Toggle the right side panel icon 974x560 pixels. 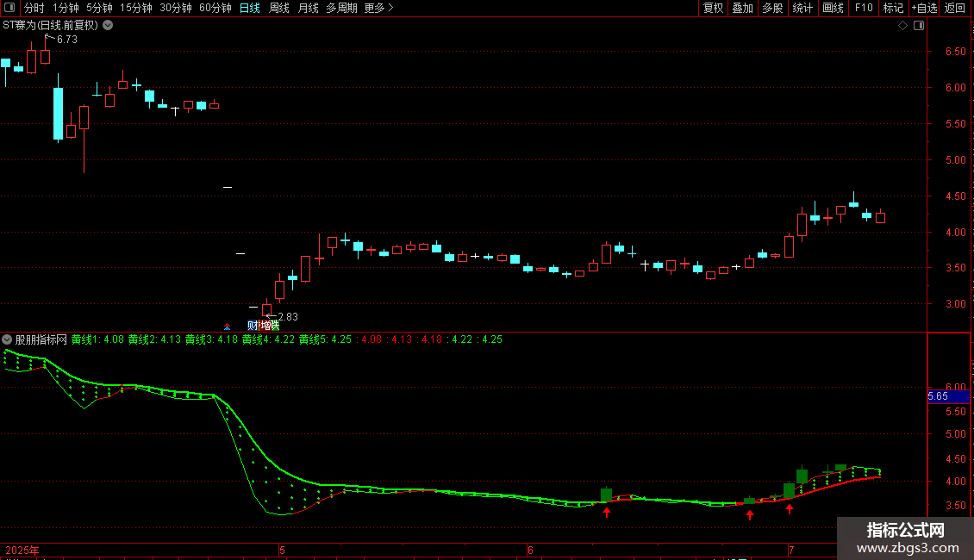[919, 26]
